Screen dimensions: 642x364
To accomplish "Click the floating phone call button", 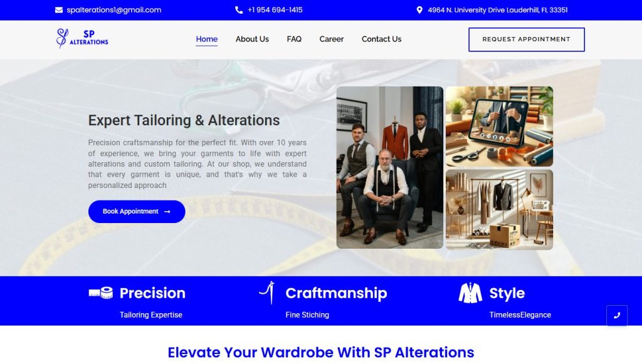I will [x=617, y=315].
